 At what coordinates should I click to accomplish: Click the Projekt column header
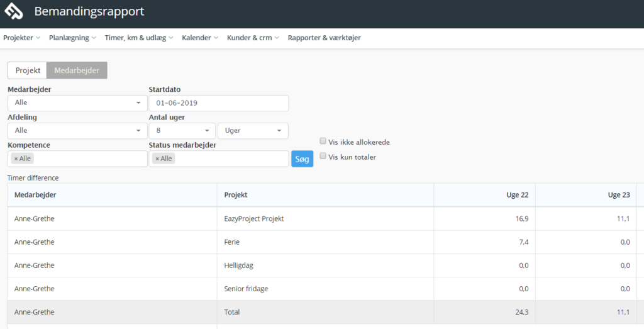pos(325,195)
